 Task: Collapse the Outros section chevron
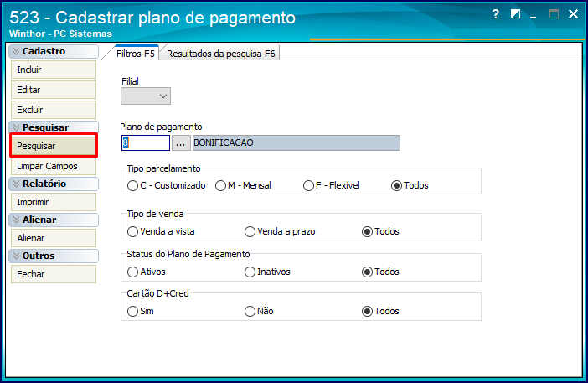click(x=16, y=256)
